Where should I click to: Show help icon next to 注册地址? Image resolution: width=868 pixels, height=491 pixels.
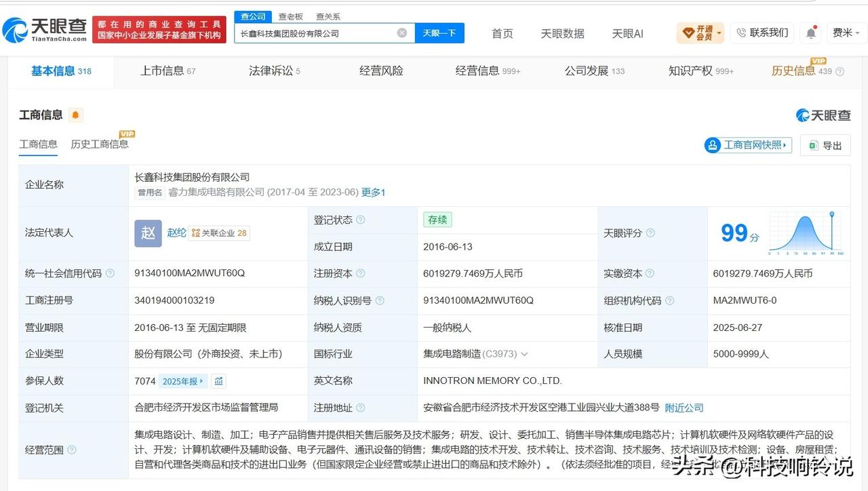[x=361, y=408]
